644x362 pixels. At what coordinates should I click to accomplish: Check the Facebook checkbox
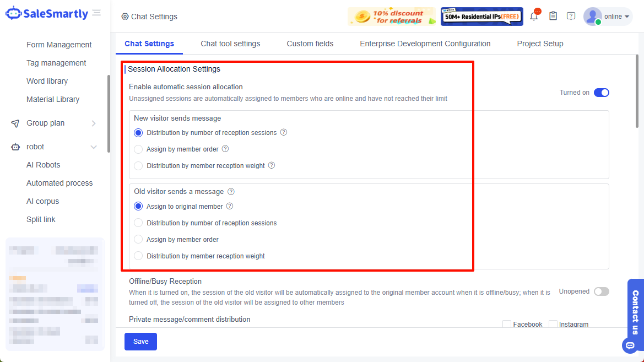coord(506,324)
